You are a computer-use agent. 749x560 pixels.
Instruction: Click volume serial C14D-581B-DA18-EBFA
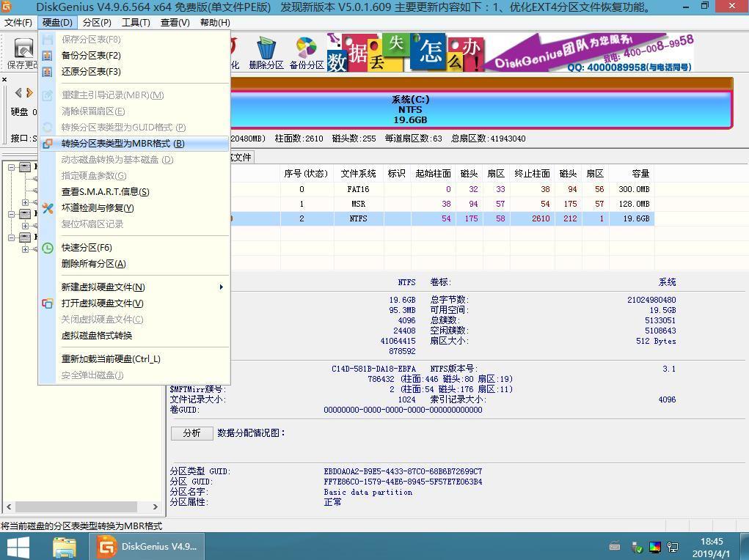(373, 369)
